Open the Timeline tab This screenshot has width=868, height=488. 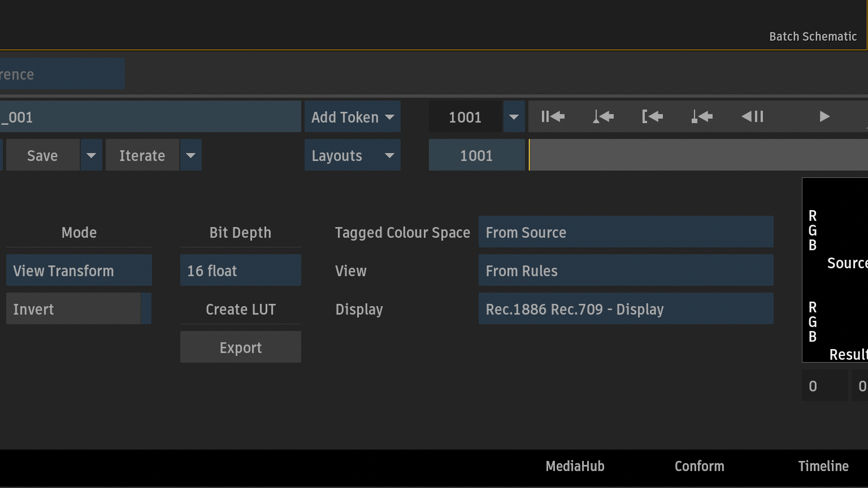tap(823, 466)
